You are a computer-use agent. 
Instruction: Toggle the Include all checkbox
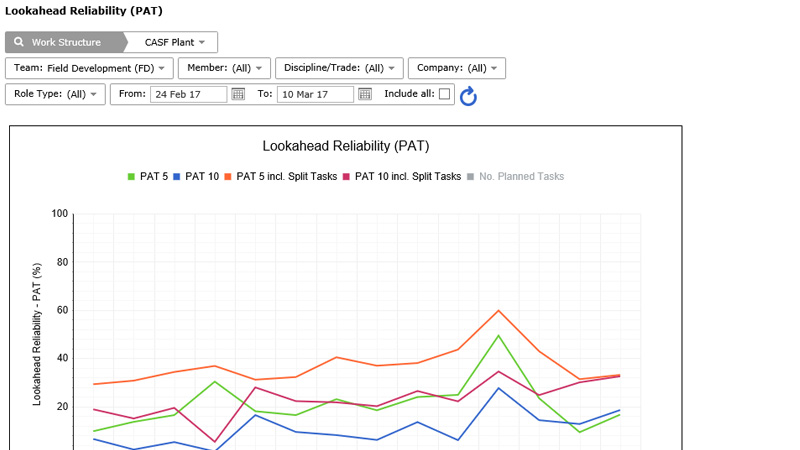click(444, 94)
